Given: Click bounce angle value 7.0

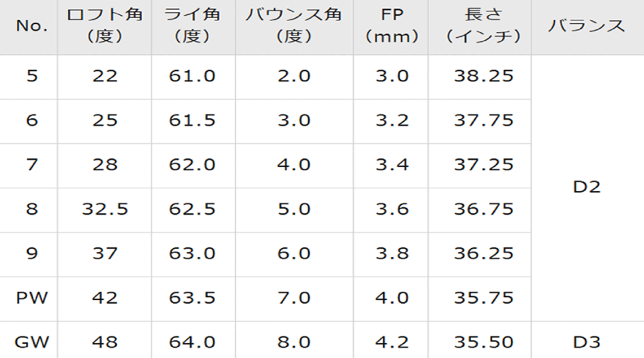Looking at the screenshot, I should 294,298.
